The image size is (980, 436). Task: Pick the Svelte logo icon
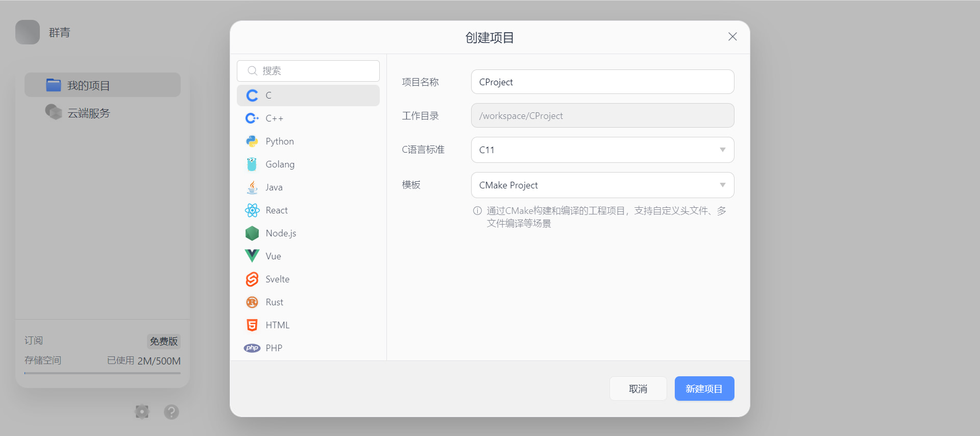(252, 279)
